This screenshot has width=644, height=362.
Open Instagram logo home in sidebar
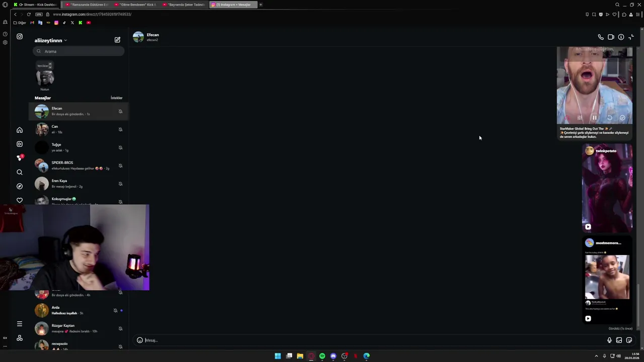point(20,36)
